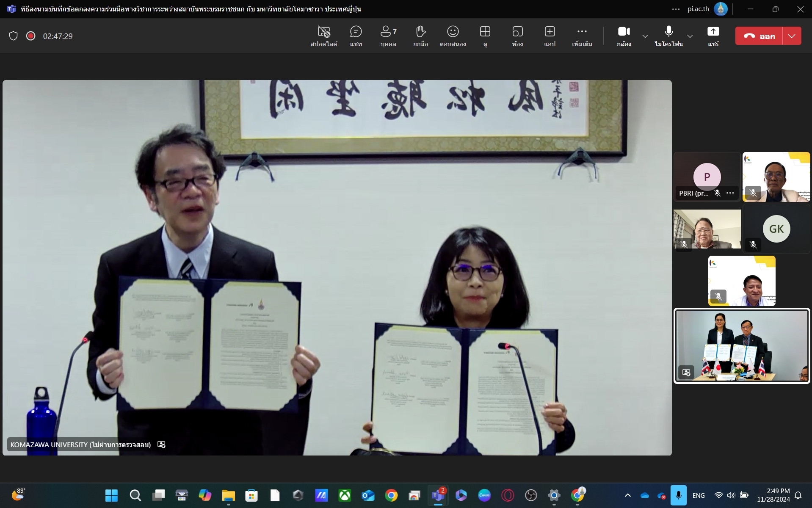Leave the meeting with red button
The width and height of the screenshot is (812, 508).
[759, 36]
